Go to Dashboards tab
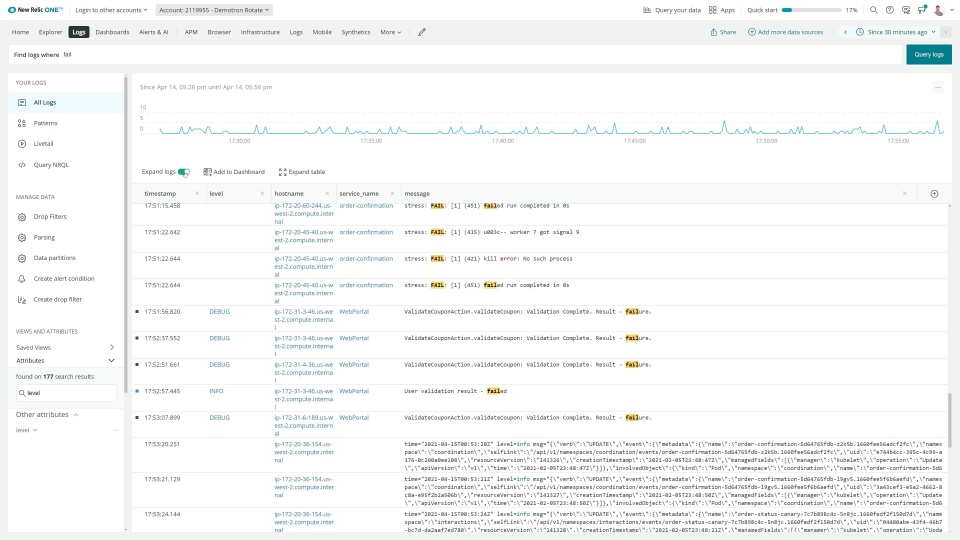This screenshot has width=960, height=540. pos(112,32)
